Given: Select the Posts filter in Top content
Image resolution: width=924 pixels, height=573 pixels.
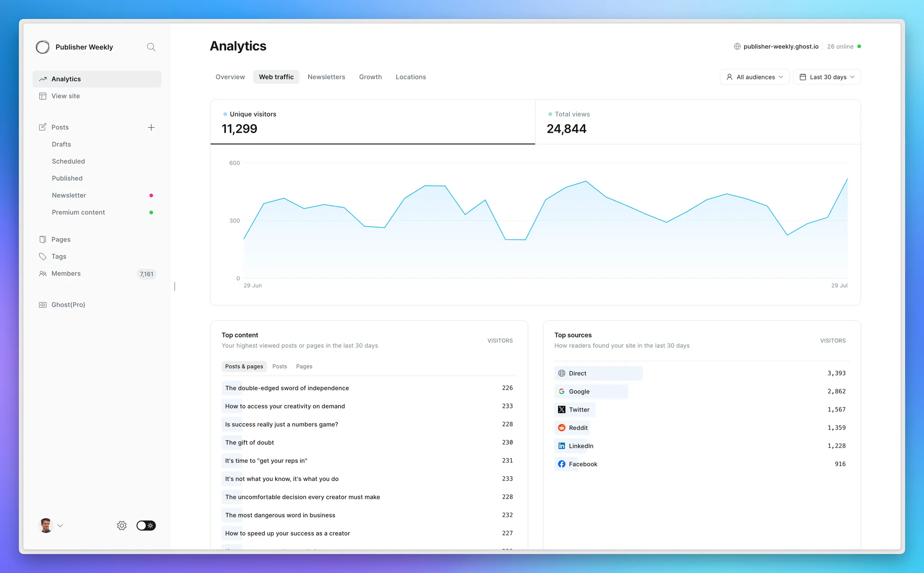Looking at the screenshot, I should coord(280,366).
